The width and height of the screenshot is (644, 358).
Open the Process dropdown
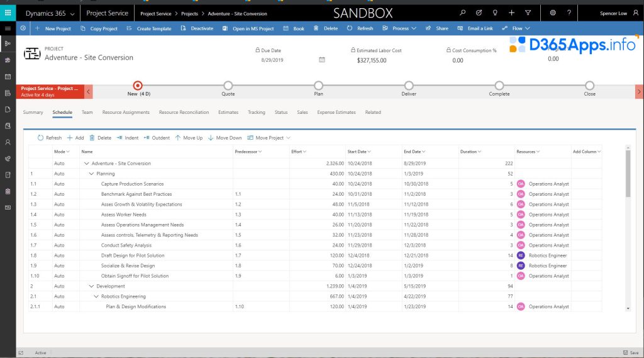[399, 28]
